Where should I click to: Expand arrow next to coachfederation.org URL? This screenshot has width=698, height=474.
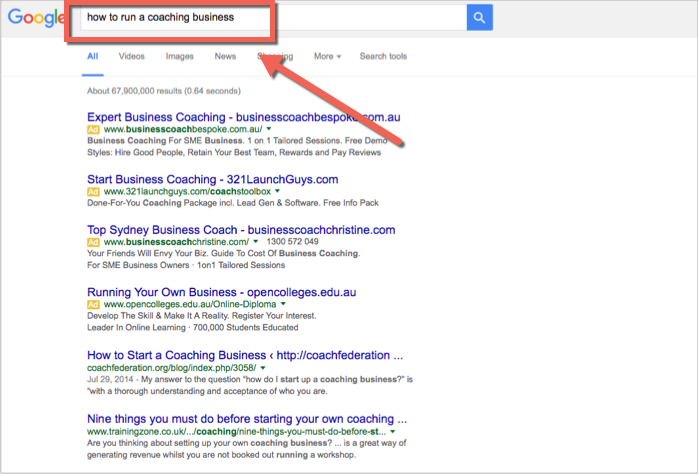click(x=263, y=368)
